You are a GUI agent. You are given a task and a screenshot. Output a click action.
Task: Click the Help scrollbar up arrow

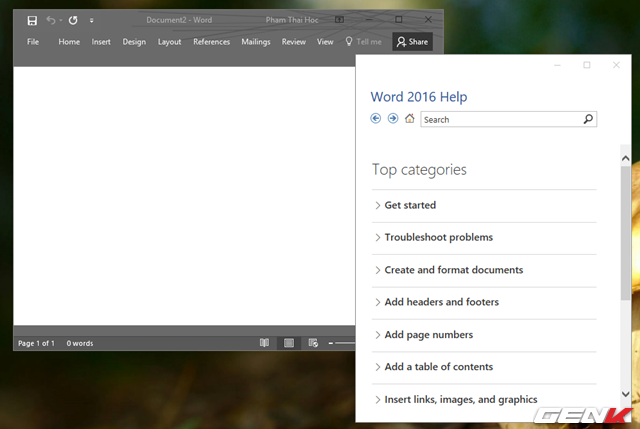tap(625, 158)
